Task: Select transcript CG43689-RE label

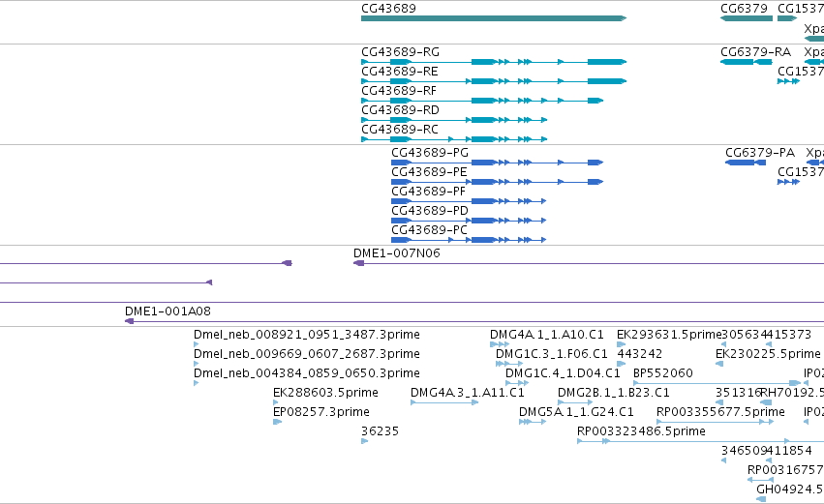Action: (x=399, y=72)
